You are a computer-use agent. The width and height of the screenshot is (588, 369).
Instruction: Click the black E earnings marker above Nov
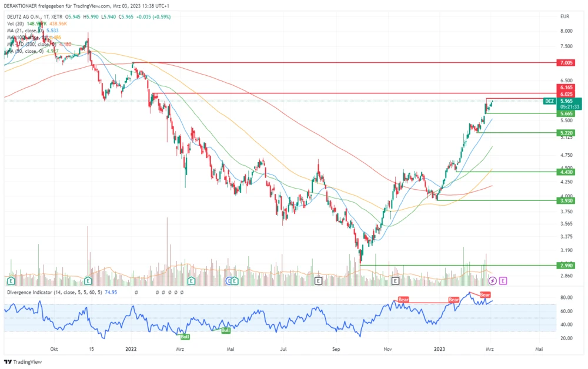[x=395, y=281]
